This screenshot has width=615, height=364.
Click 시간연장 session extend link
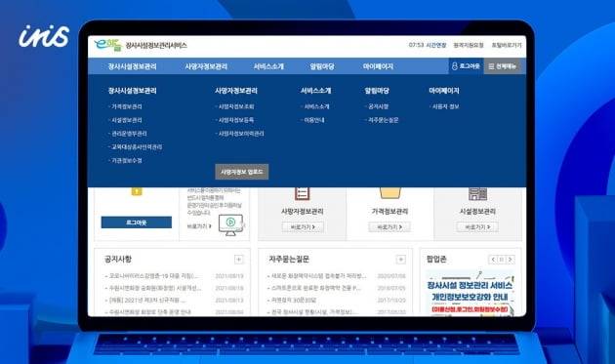click(x=436, y=45)
